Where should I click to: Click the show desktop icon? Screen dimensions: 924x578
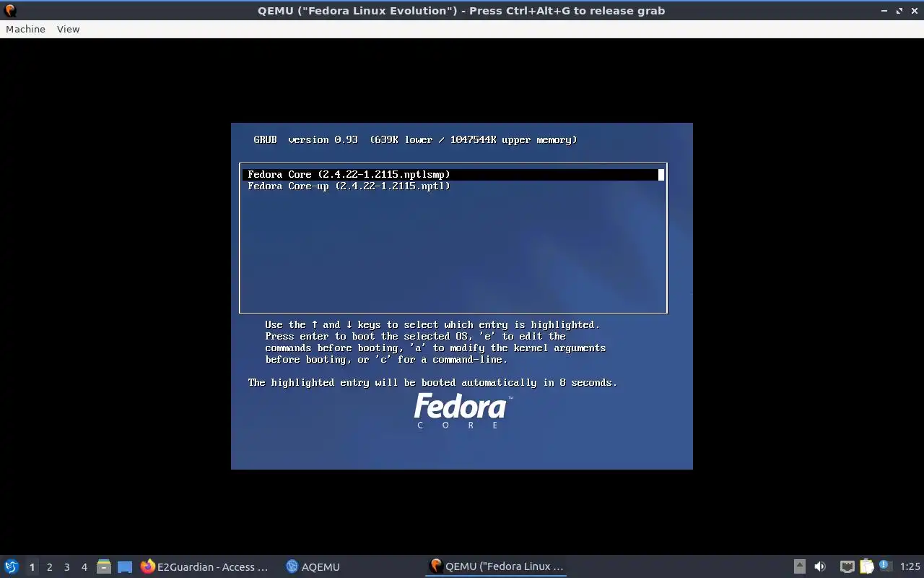125,567
